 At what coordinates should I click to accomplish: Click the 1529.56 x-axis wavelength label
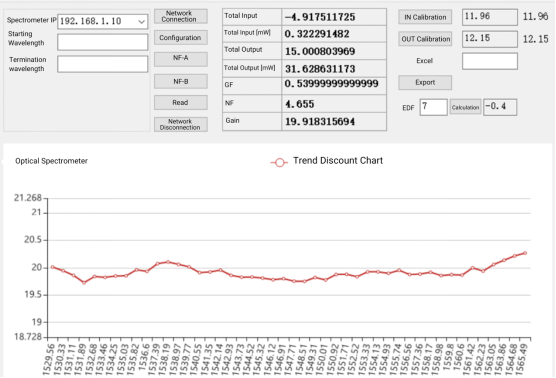tap(49, 359)
